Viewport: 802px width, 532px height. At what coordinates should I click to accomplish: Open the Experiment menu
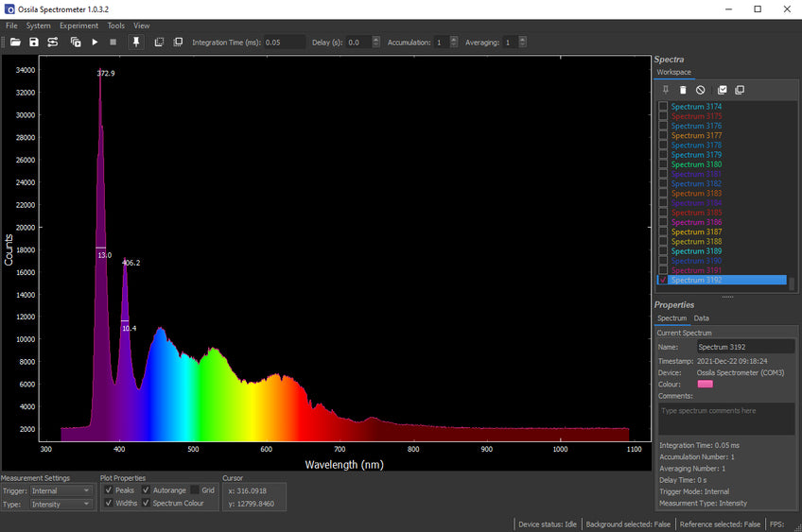pos(78,26)
